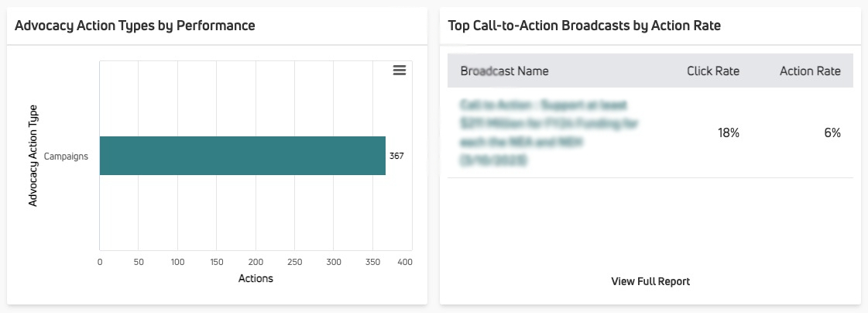This screenshot has height=313, width=868.
Task: Select the Campaigns axis label
Action: coord(66,156)
